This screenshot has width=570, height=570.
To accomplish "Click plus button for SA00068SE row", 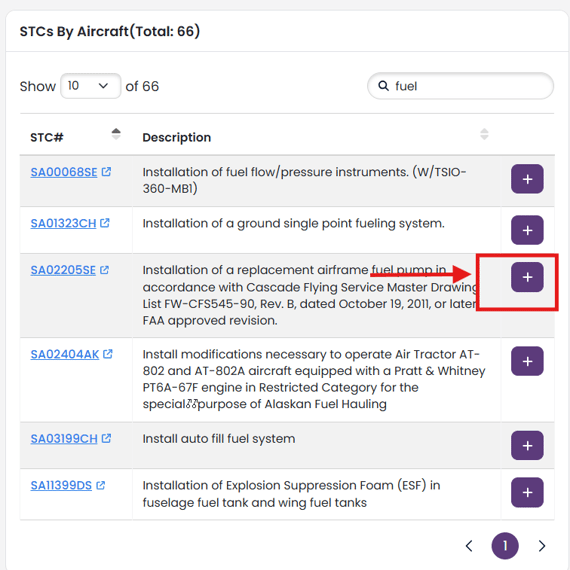I will [527, 179].
